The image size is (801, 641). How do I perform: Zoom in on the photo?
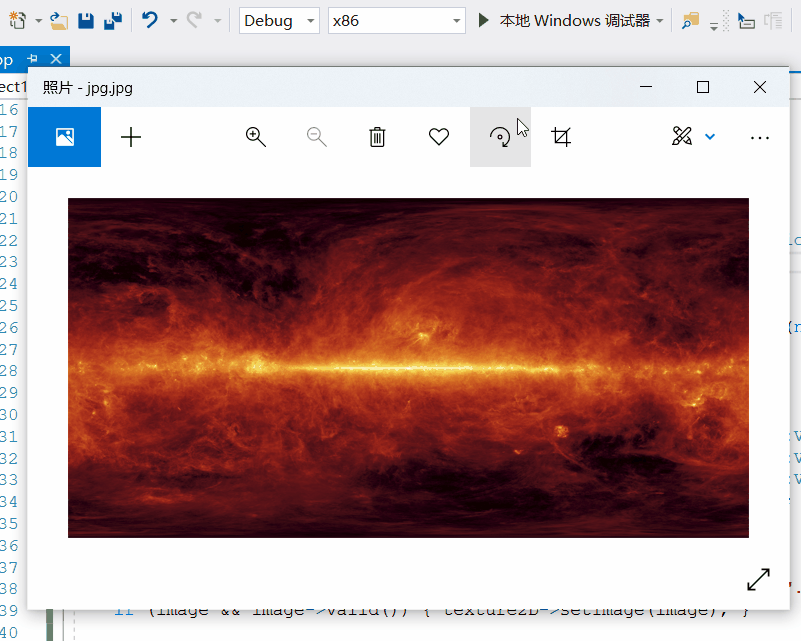(x=255, y=137)
